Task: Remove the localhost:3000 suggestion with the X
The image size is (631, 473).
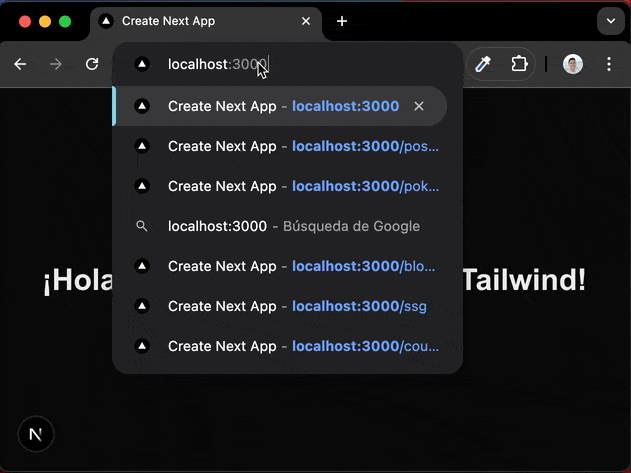Action: (x=419, y=106)
